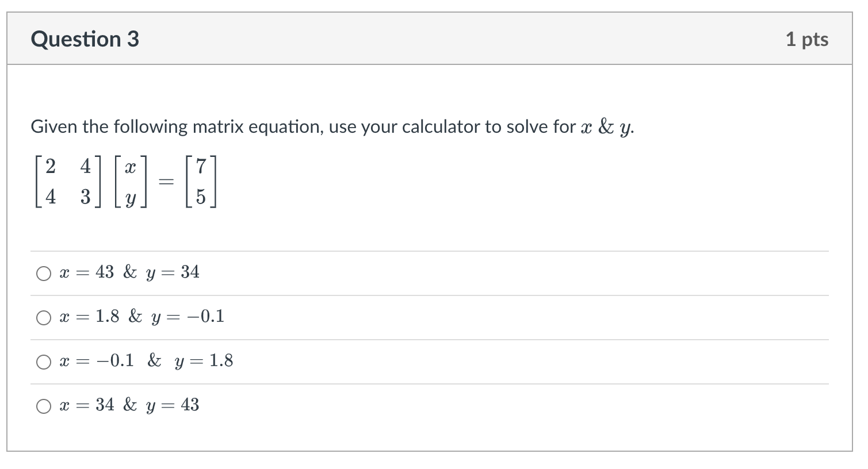Click the '1 pts' points label
This screenshot has width=868, height=469.
[x=806, y=39]
